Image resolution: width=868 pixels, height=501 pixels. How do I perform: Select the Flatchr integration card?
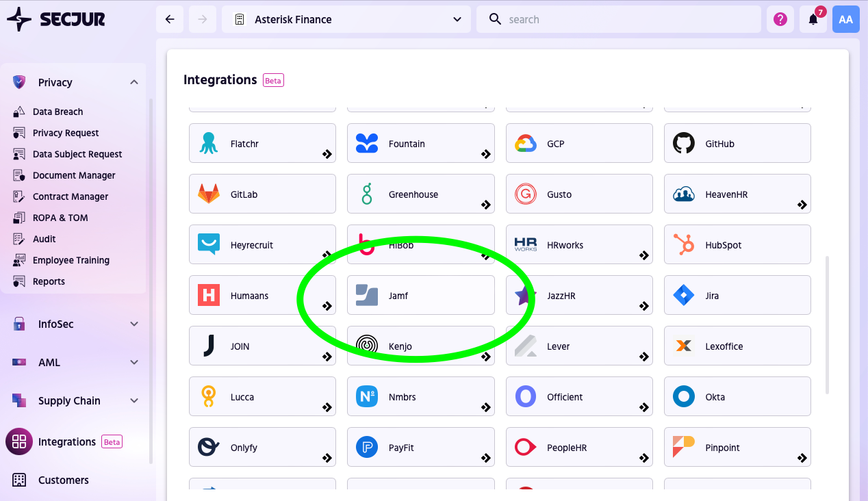point(262,143)
